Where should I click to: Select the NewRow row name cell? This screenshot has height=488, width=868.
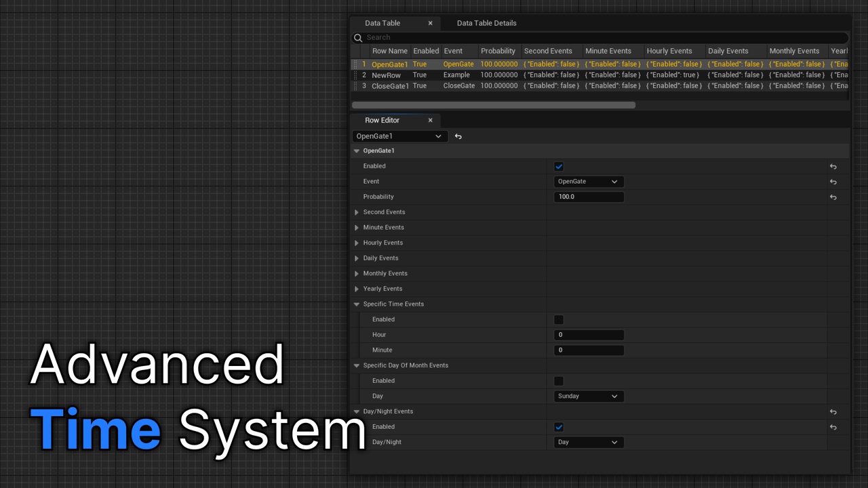click(386, 75)
